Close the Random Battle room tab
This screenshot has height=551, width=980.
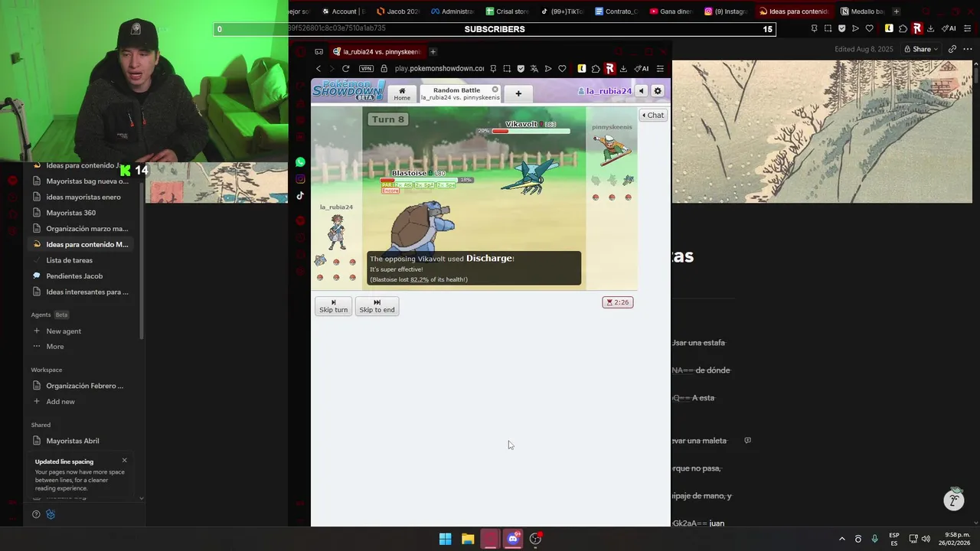pos(495,90)
